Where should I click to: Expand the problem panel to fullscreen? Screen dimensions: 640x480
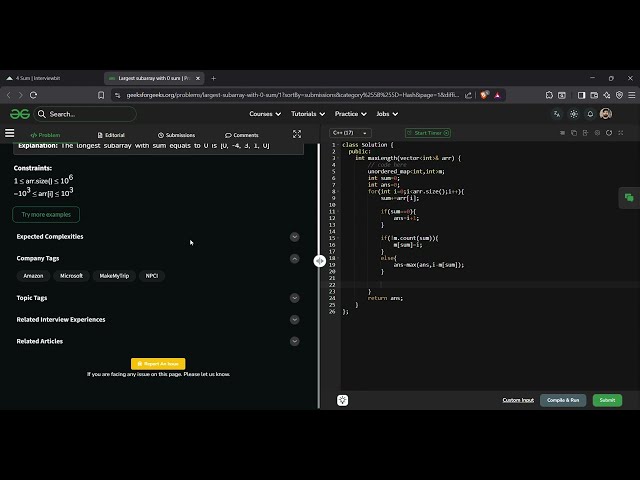[x=297, y=134]
